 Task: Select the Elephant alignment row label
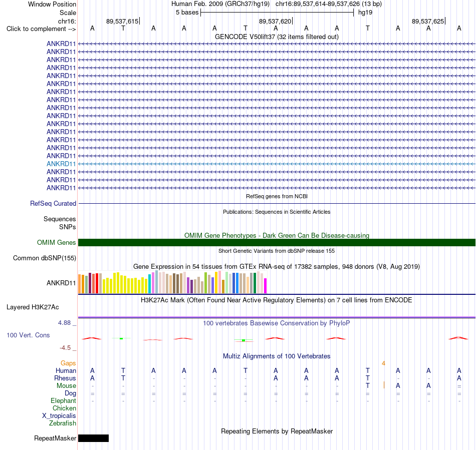[x=63, y=401]
